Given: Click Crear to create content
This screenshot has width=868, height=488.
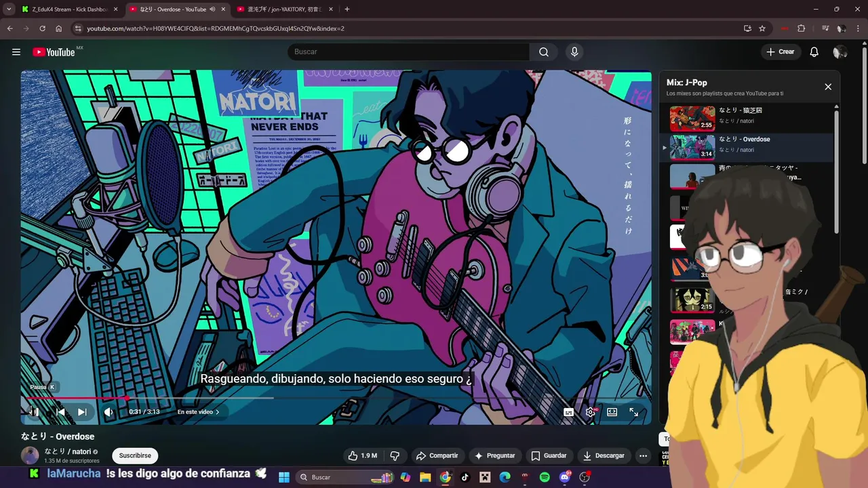Looking at the screenshot, I should click(x=781, y=52).
